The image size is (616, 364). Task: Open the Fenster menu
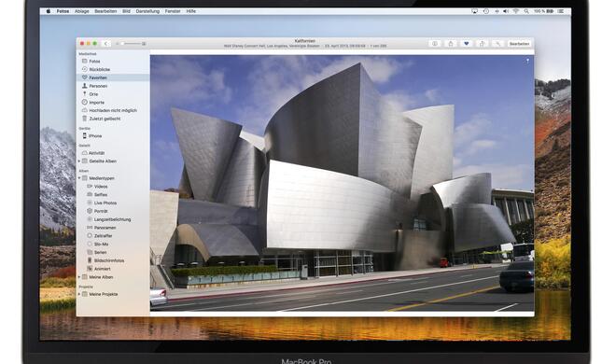(173, 11)
